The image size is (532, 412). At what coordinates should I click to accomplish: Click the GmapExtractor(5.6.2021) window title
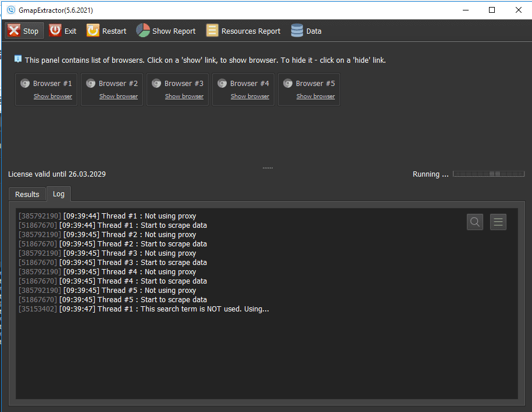pyautogui.click(x=56, y=10)
